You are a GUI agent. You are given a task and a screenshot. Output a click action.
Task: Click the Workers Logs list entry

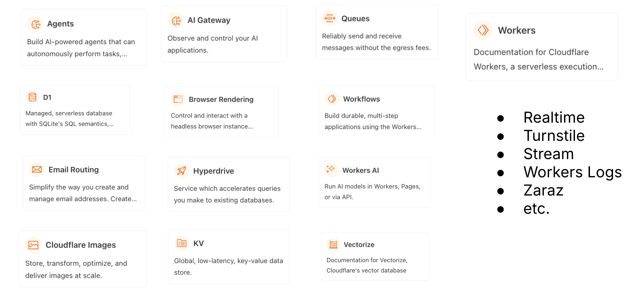[572, 172]
